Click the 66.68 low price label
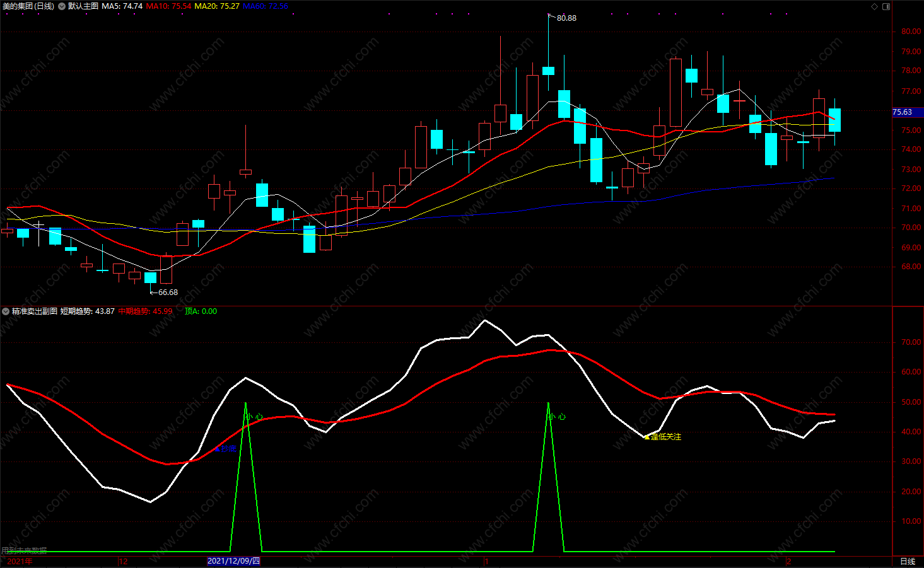 click(x=168, y=293)
